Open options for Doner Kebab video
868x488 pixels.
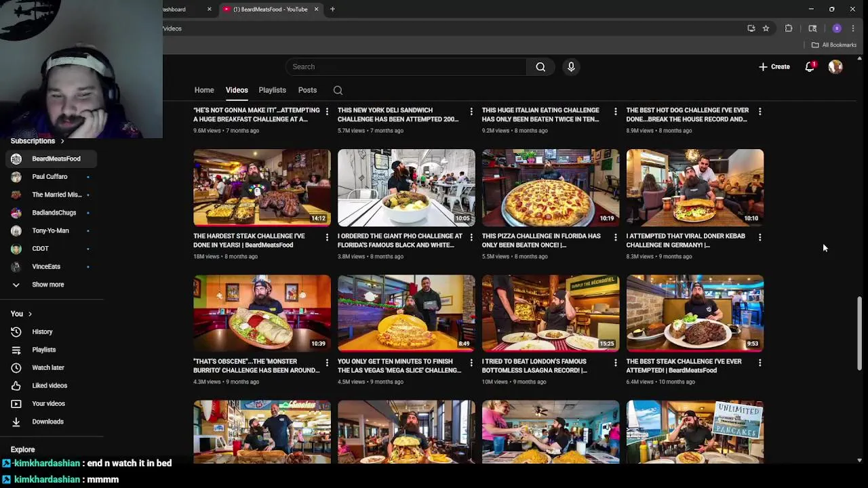click(x=759, y=237)
